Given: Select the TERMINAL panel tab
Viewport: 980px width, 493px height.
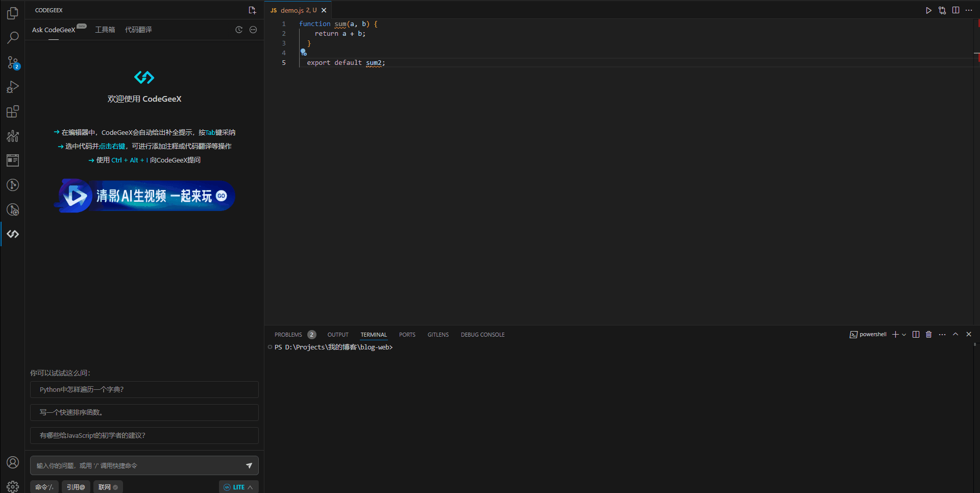Looking at the screenshot, I should (x=374, y=335).
